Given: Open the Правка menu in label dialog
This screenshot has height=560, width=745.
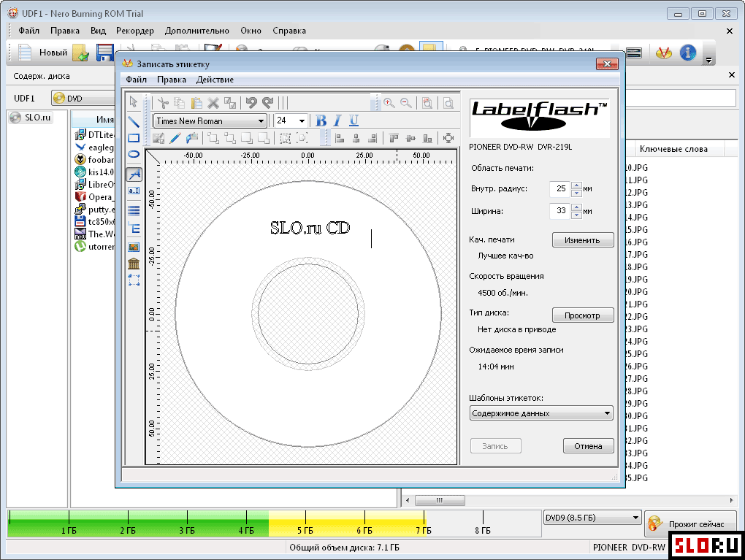Looking at the screenshot, I should [172, 80].
